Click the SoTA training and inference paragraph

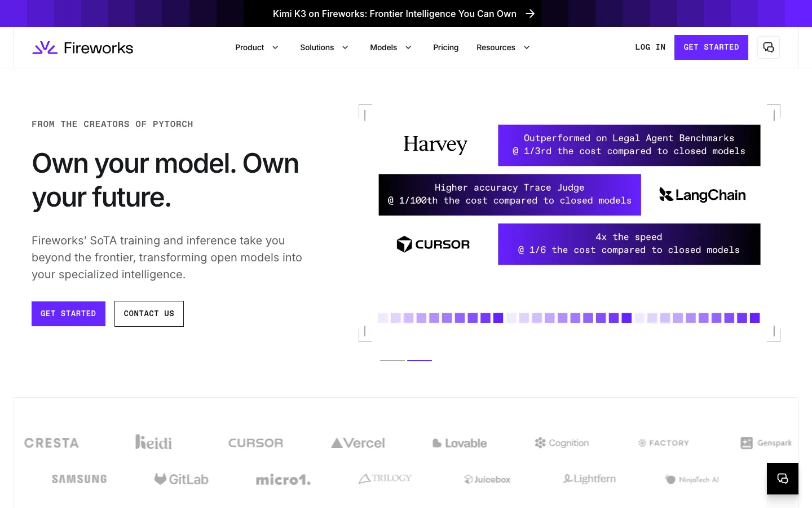point(167,257)
